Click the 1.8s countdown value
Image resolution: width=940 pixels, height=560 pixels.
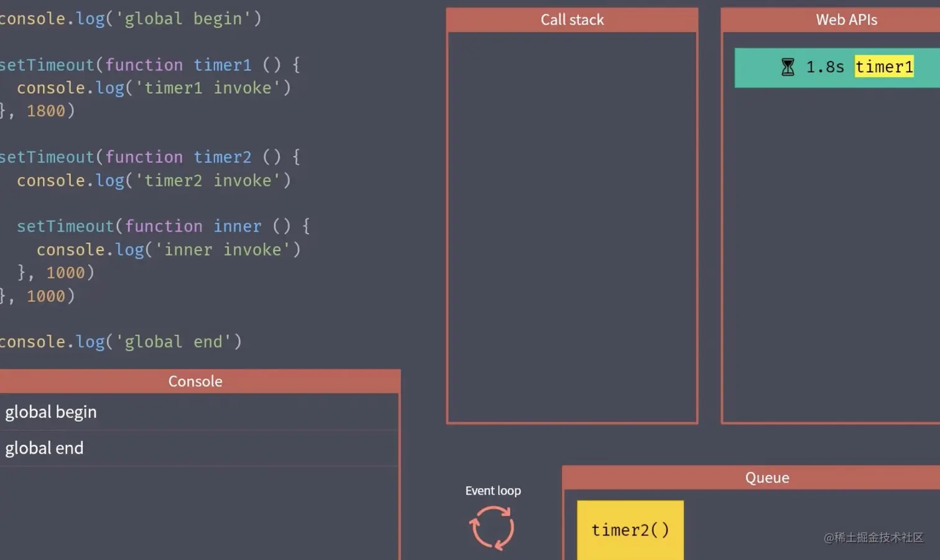coord(825,67)
